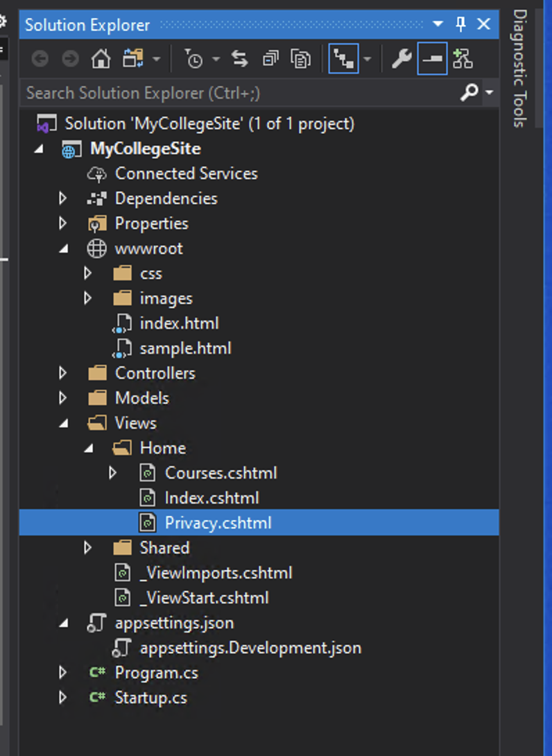Viewport: 552px width, 756px height.
Task: Pin the Solution Explorer panel
Action: tap(461, 25)
